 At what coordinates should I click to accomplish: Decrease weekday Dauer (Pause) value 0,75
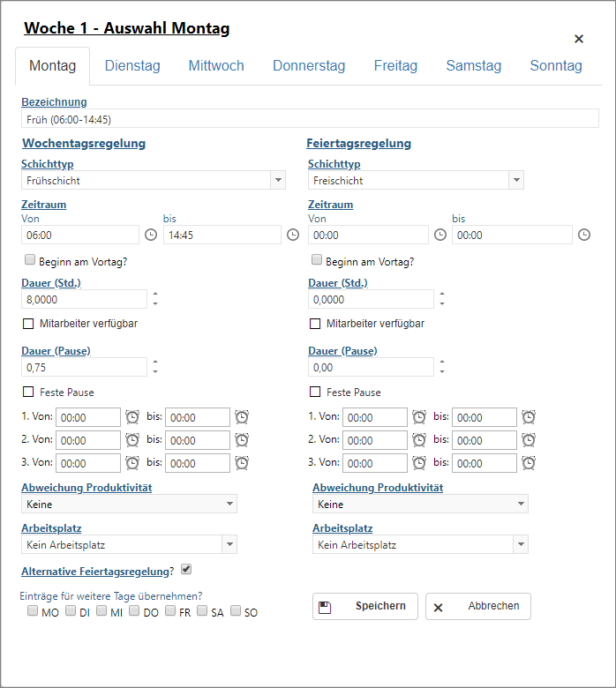tap(155, 371)
